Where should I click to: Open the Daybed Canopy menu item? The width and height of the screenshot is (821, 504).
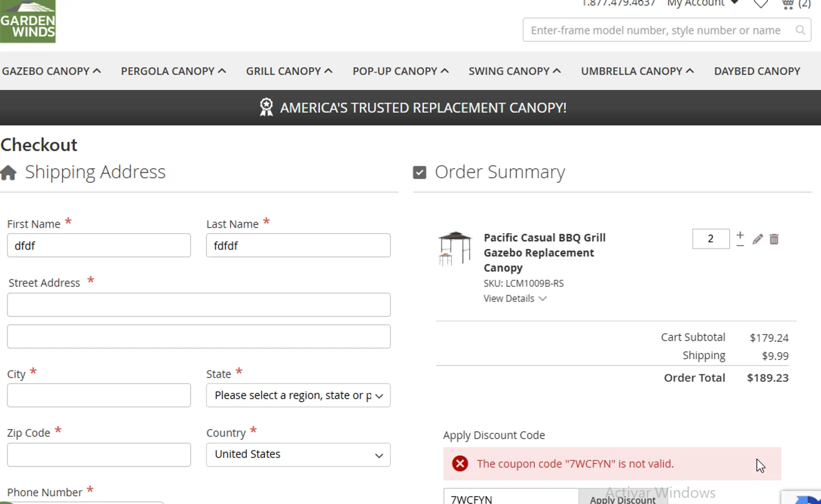[757, 71]
